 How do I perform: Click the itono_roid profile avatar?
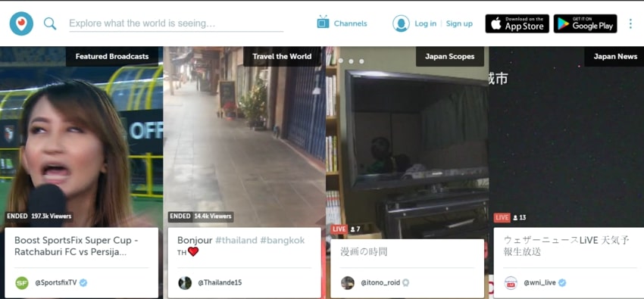[348, 282]
